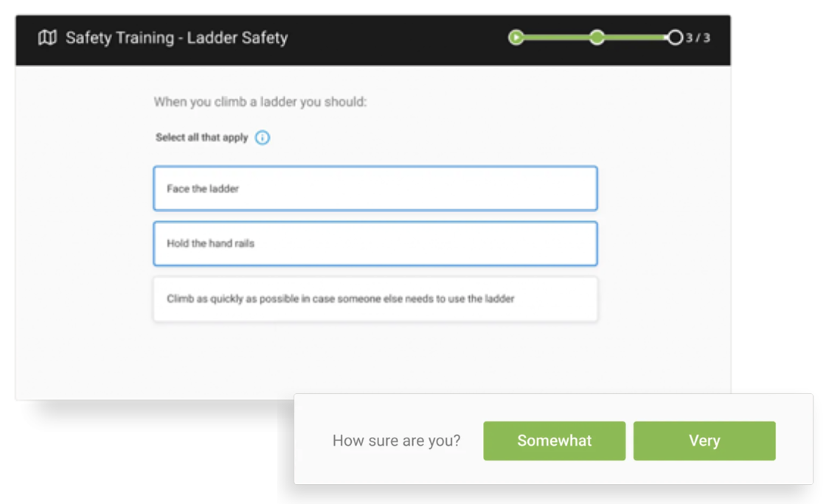This screenshot has height=504, width=829.
Task: Toggle the Face the ladder answer
Action: click(375, 189)
